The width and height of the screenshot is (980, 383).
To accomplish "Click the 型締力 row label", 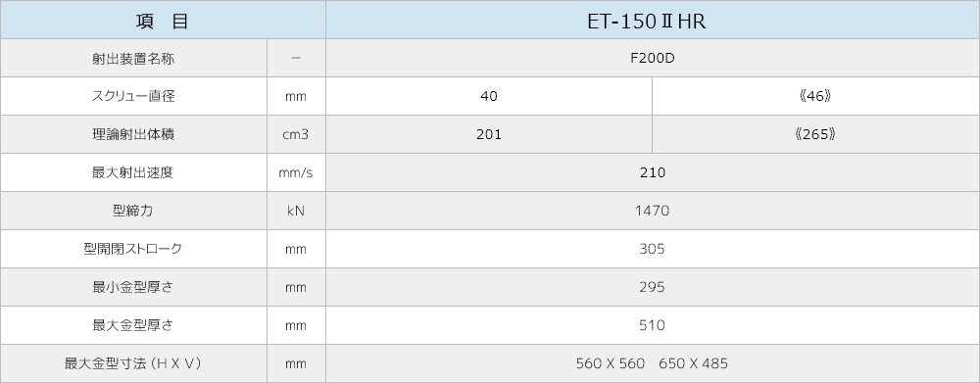I will coord(133,211).
